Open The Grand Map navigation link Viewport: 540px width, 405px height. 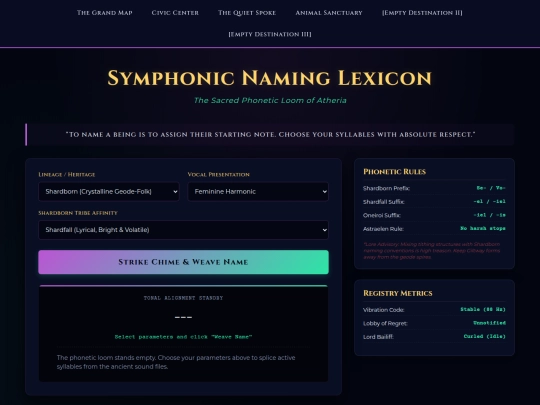(104, 13)
